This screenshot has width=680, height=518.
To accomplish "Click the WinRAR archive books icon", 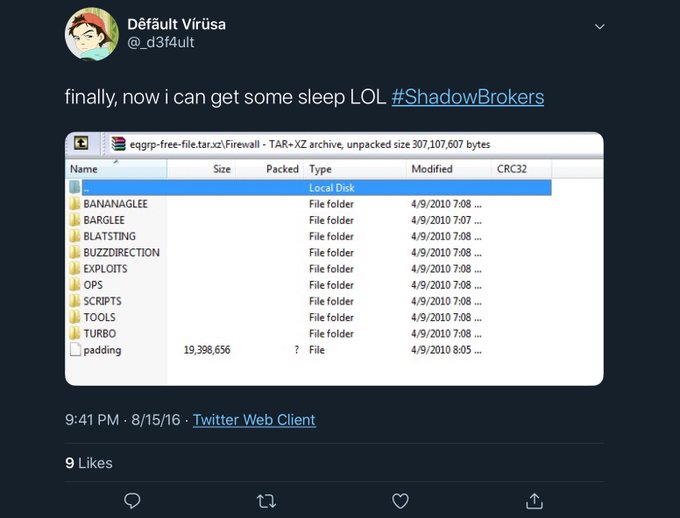I will tap(118, 144).
